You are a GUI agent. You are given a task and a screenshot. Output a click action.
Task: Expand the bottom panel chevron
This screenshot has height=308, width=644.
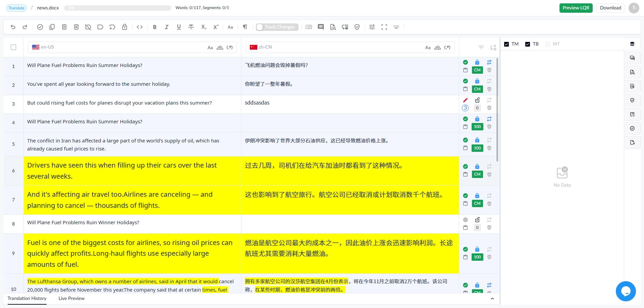pyautogui.click(x=492, y=299)
